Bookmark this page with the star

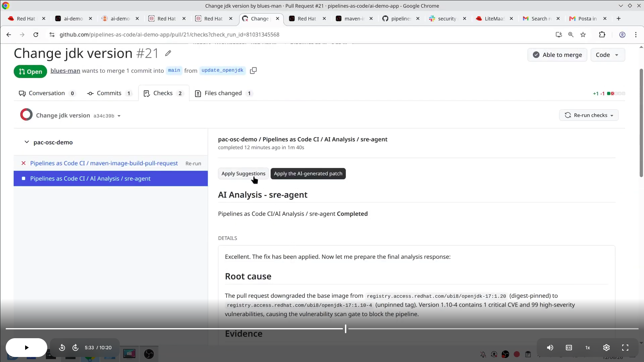(583, 35)
